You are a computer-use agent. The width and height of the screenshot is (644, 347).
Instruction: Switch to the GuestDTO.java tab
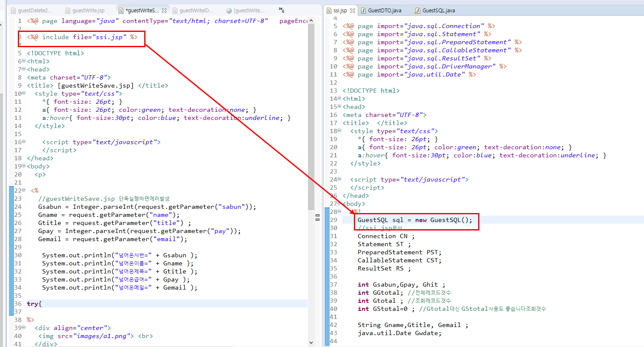click(385, 11)
